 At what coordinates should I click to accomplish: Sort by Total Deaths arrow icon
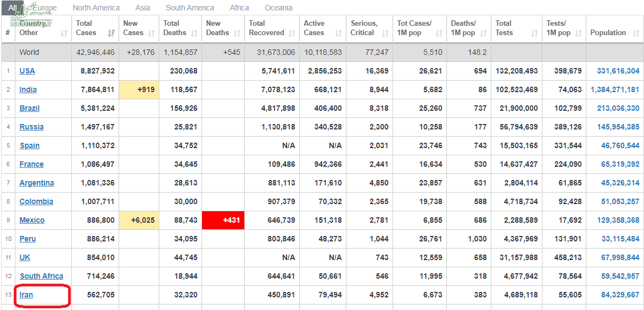[194, 33]
